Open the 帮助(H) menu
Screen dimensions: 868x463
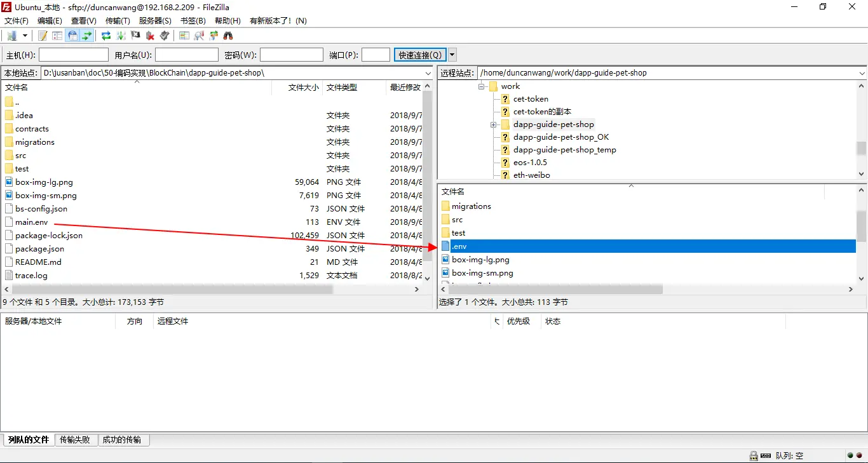227,21
